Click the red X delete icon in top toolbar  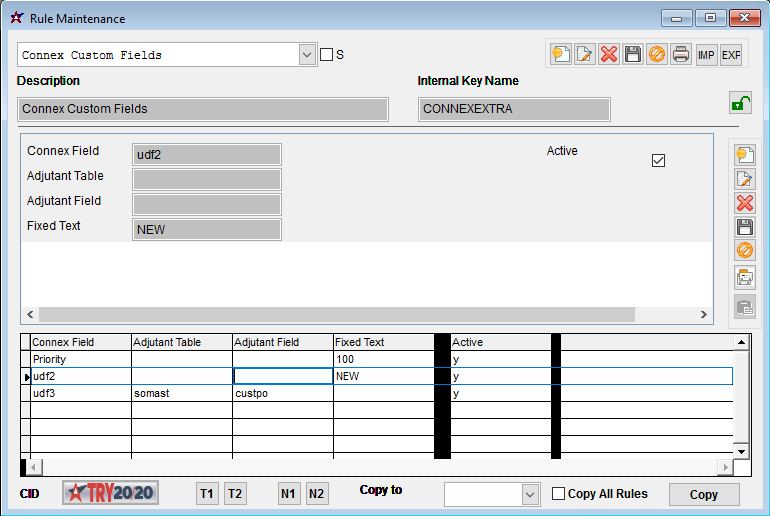[x=609, y=55]
